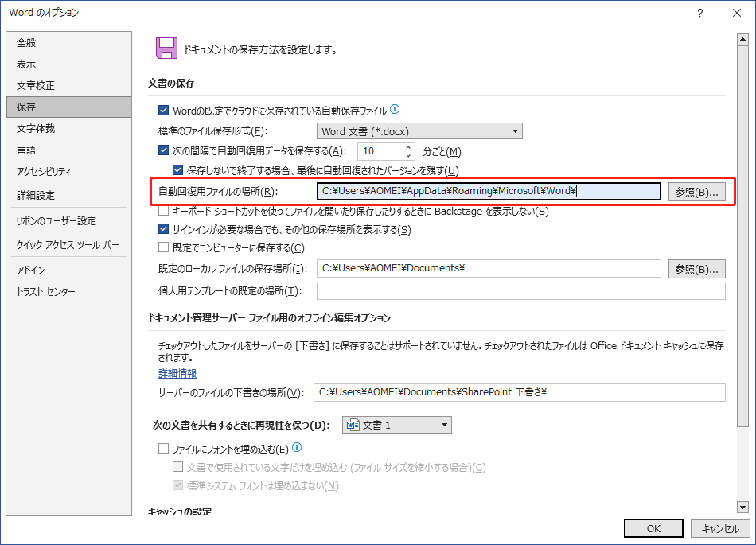The height and width of the screenshot is (545, 756).
Task: Open the アドイン category
Action: (68, 271)
